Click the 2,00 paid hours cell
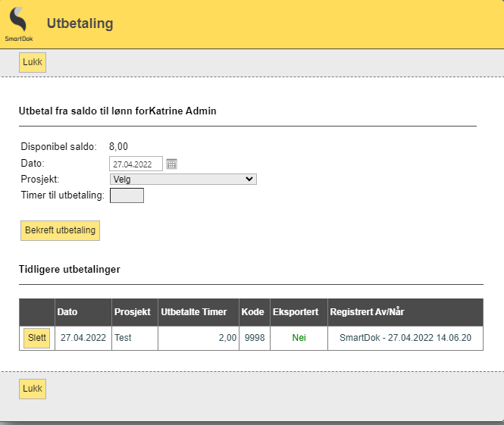Image resolution: width=504 pixels, height=425 pixels. click(x=227, y=338)
